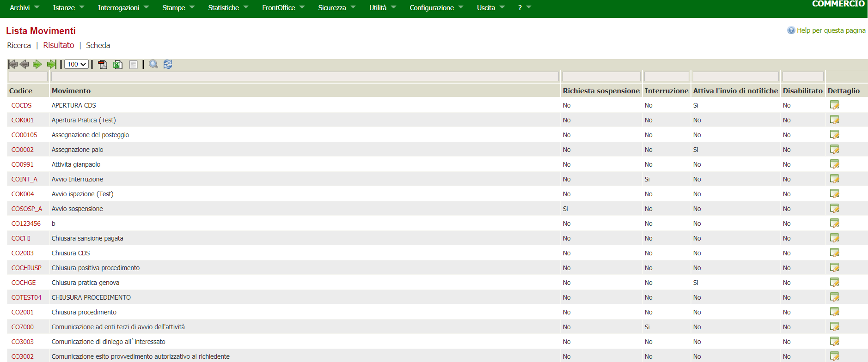Open detail icon for COCDS row
Screen dimensions: 868x362
tap(834, 105)
